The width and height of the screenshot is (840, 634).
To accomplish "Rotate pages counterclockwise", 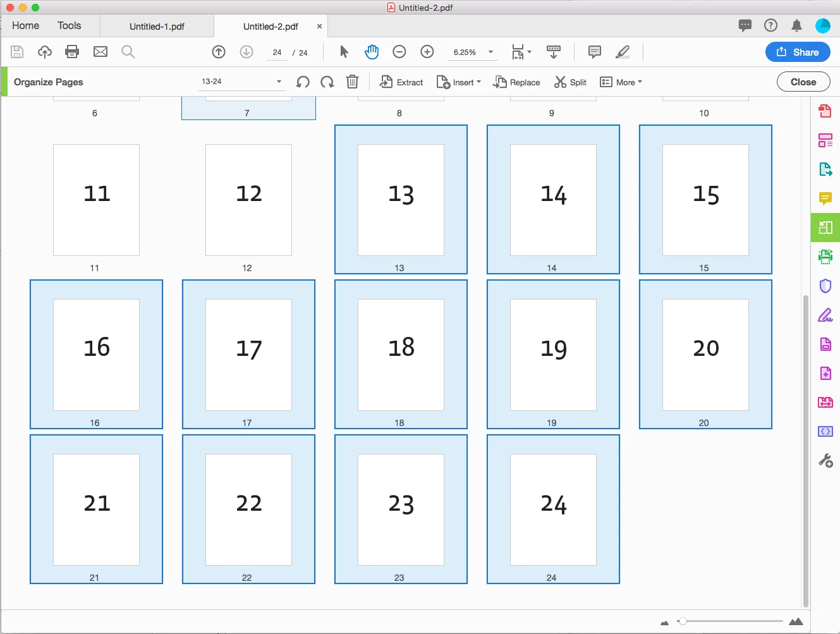I will tap(303, 82).
